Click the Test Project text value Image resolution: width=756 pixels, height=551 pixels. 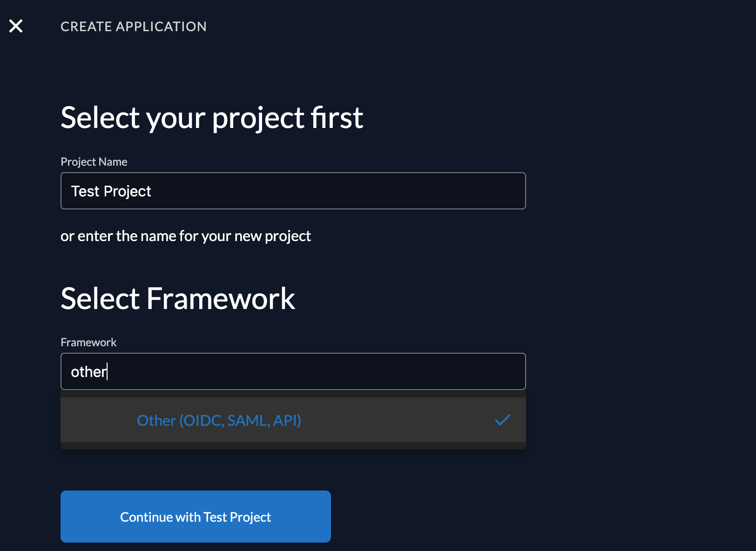tap(111, 191)
